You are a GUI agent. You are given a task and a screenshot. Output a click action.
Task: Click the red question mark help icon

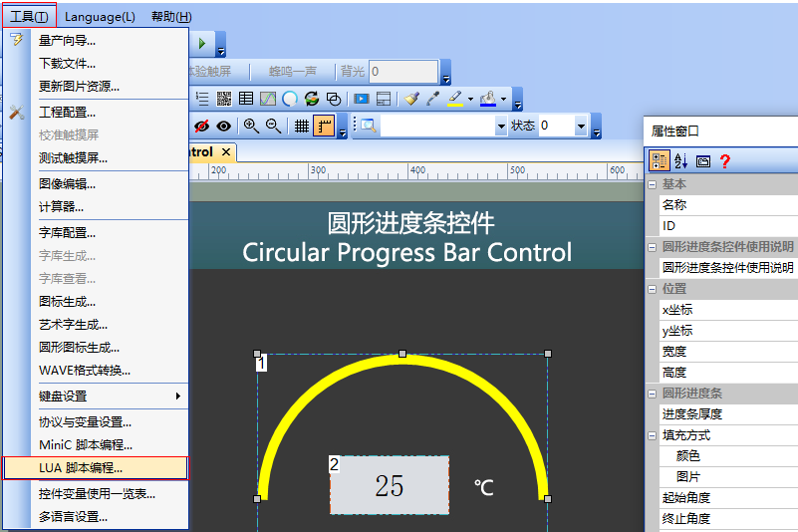point(725,160)
